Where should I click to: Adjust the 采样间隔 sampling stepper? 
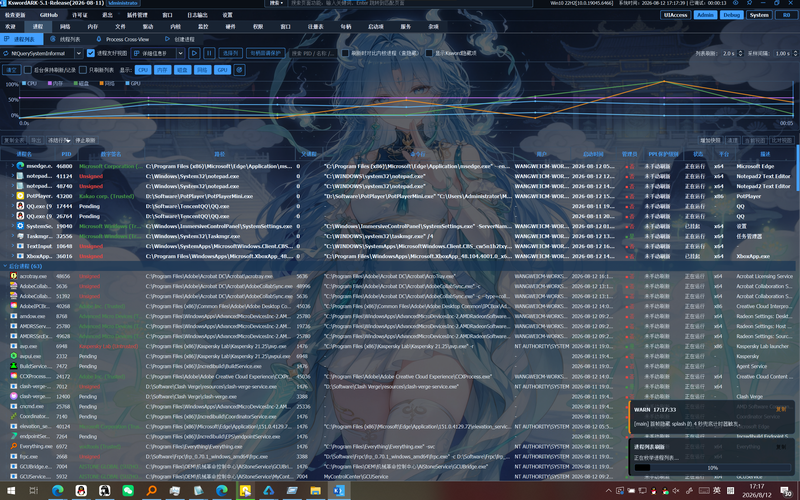click(x=795, y=53)
